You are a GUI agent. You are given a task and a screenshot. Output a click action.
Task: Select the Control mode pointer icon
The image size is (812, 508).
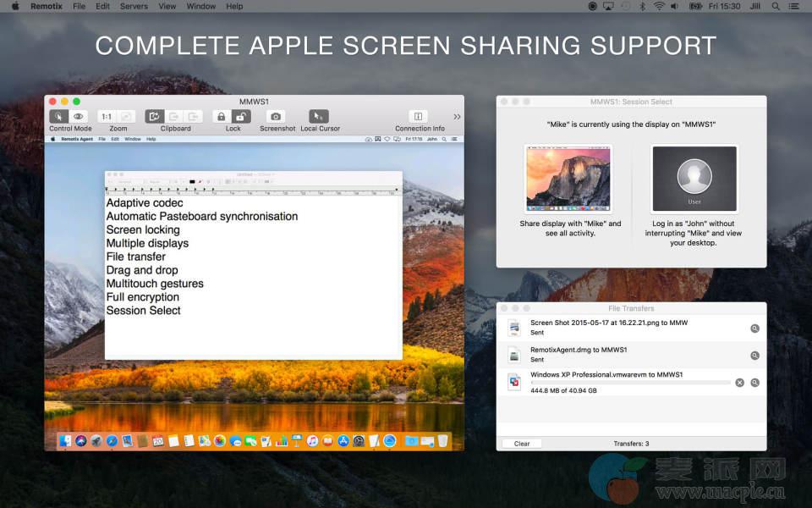click(x=58, y=117)
